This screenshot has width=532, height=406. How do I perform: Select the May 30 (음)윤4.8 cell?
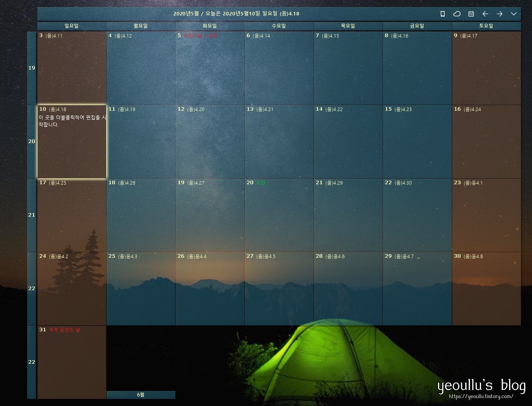(487, 289)
